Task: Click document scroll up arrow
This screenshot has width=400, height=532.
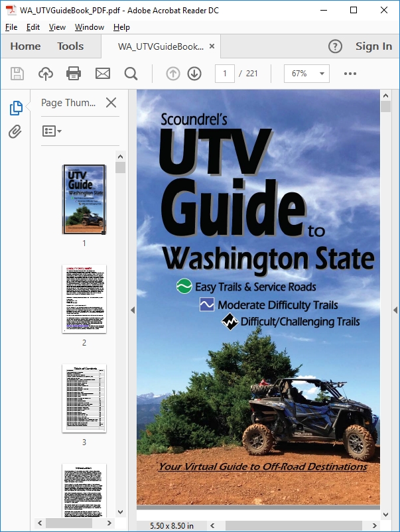Action: pyautogui.click(x=386, y=96)
